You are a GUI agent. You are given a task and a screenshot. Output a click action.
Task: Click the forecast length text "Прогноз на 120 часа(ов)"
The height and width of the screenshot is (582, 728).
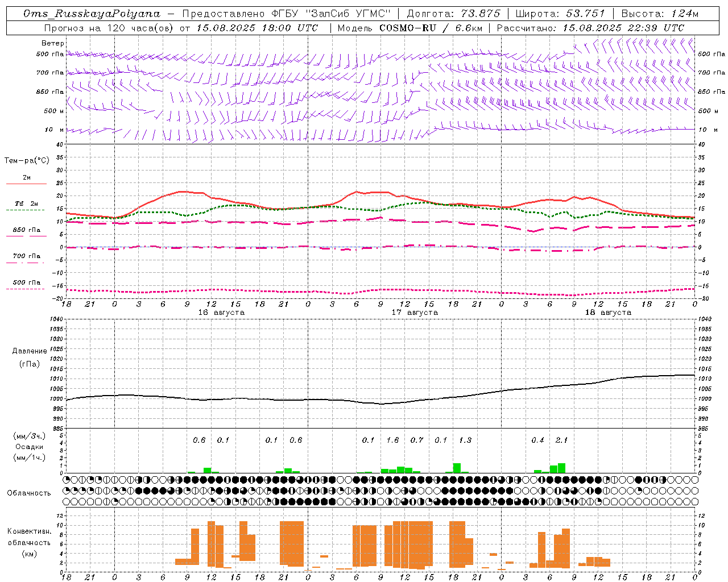(x=109, y=28)
